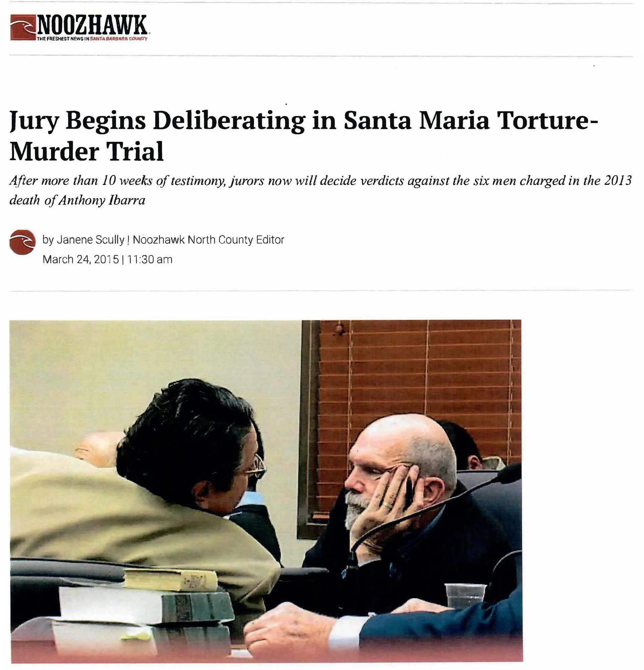Click the Santa Barbara County tagline text

118,39
